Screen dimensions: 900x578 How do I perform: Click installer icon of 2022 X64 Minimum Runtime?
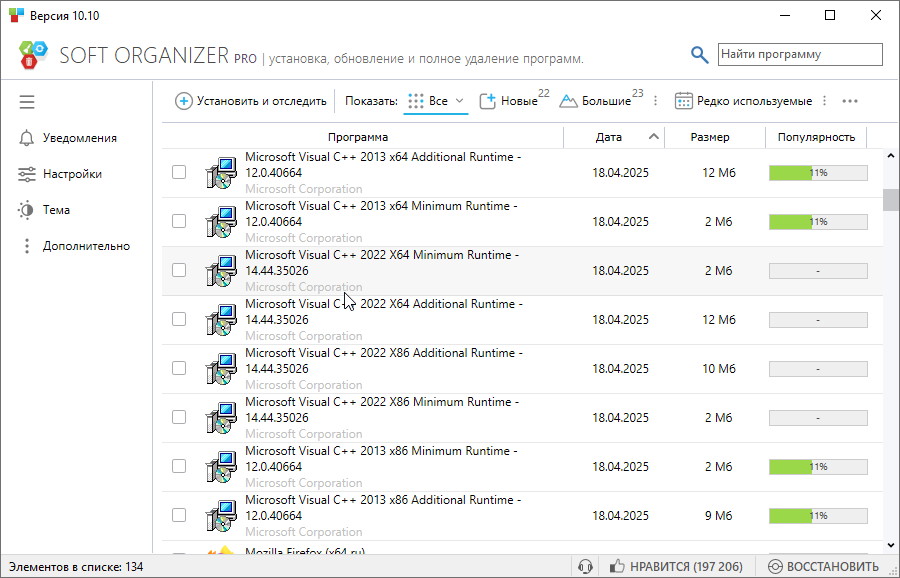pyautogui.click(x=221, y=271)
